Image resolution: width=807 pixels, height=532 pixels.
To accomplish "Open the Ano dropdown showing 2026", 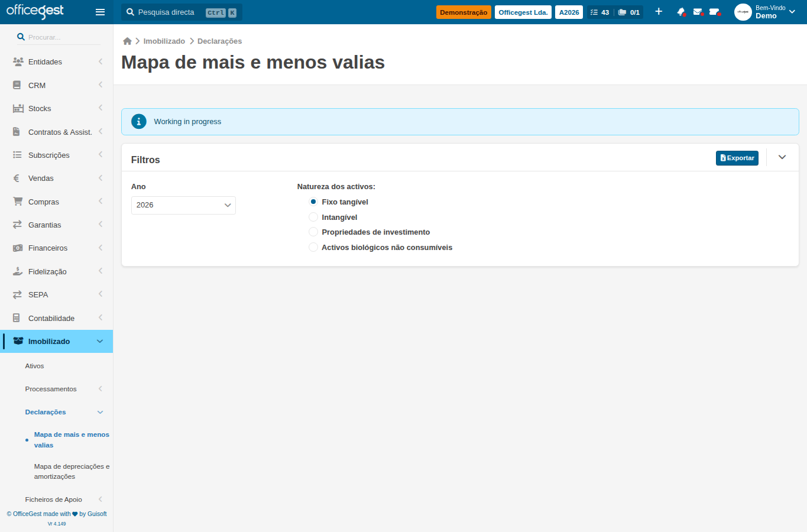I will (183, 205).
